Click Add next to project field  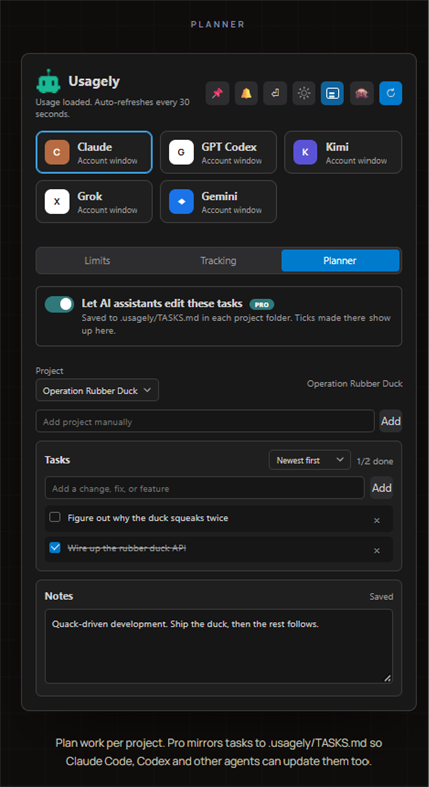coord(390,421)
